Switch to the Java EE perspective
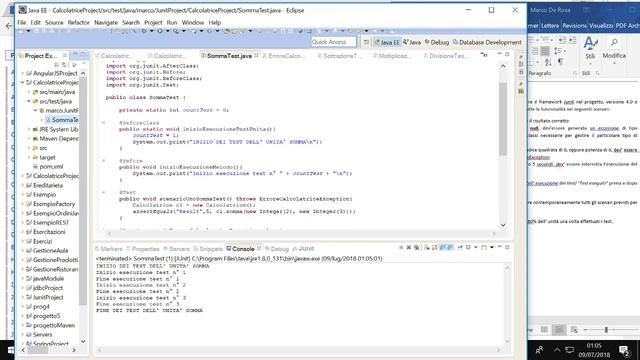 (387, 42)
